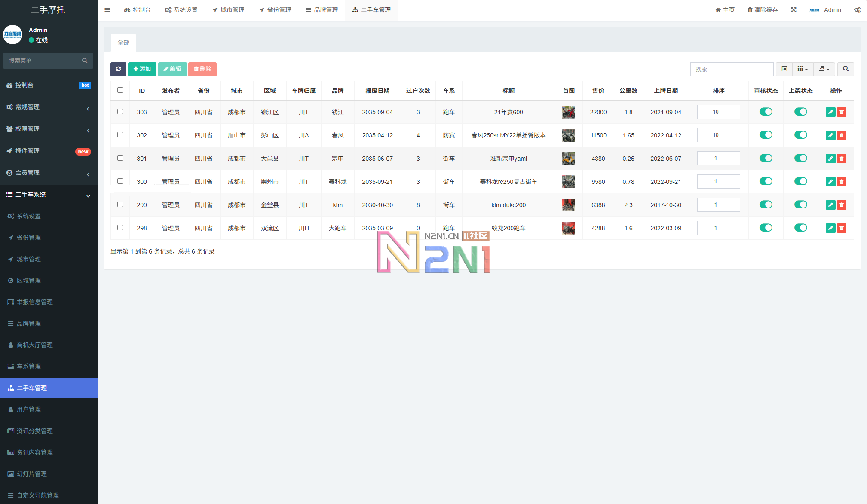Open the export data dropdown
This screenshot has height=504, width=867.
(824, 69)
